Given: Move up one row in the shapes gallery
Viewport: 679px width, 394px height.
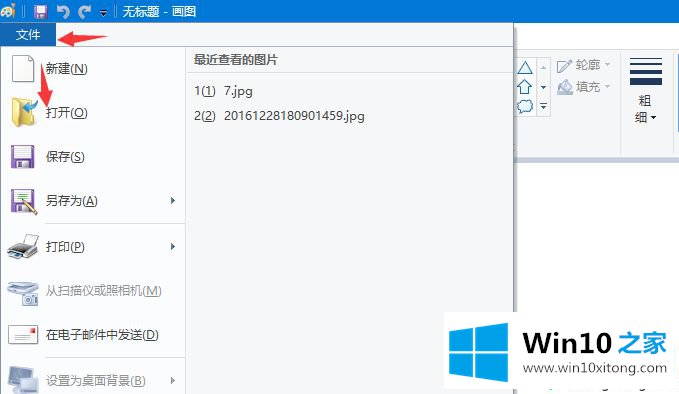Looking at the screenshot, I should pyautogui.click(x=543, y=68).
